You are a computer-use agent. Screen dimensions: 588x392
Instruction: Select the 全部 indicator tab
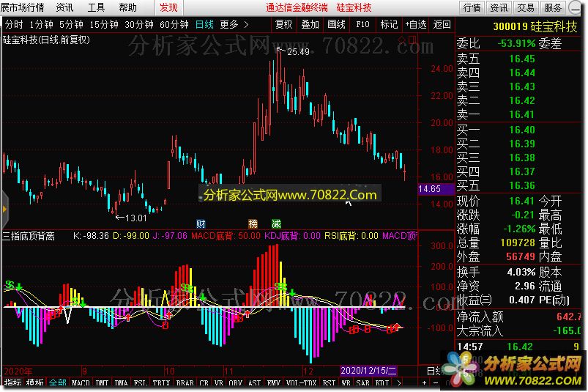point(57,382)
